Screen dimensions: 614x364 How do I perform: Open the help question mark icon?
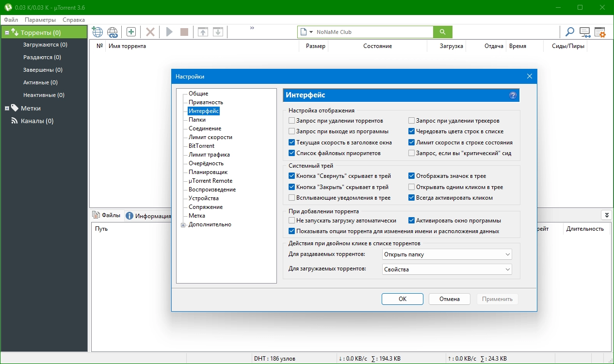point(513,95)
